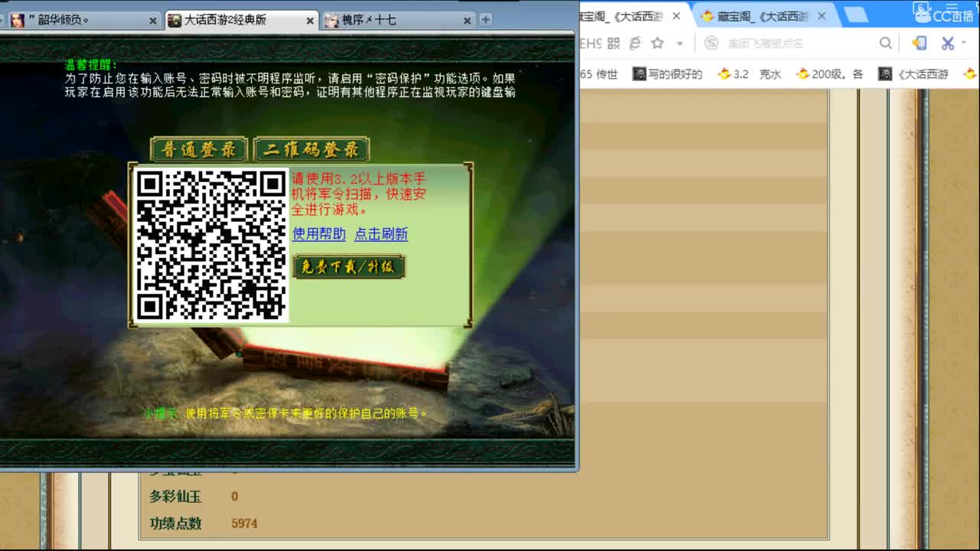Click the scissors screenshot tool
This screenshot has height=551, width=980.
948,44
